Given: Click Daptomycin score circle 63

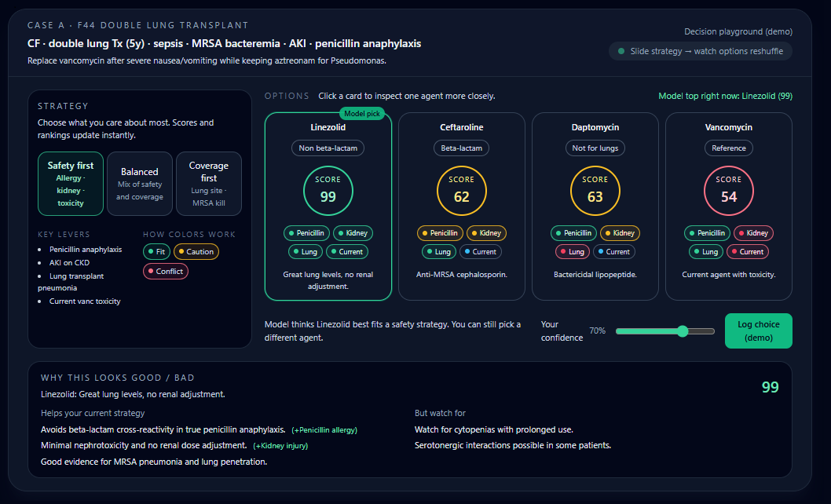Looking at the screenshot, I should click(595, 191).
